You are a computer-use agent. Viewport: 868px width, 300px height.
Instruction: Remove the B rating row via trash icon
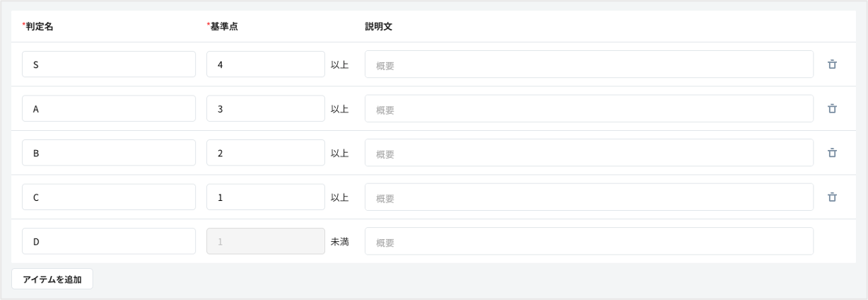pyautogui.click(x=832, y=153)
